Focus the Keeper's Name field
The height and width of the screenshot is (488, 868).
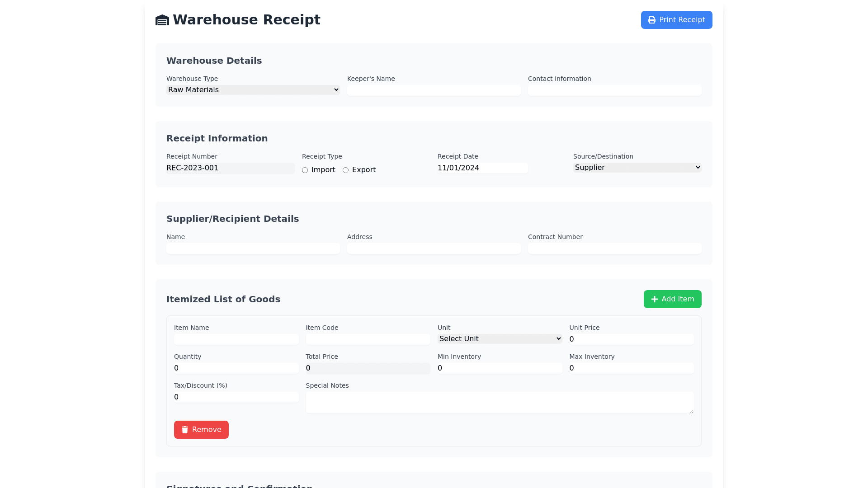point(434,90)
